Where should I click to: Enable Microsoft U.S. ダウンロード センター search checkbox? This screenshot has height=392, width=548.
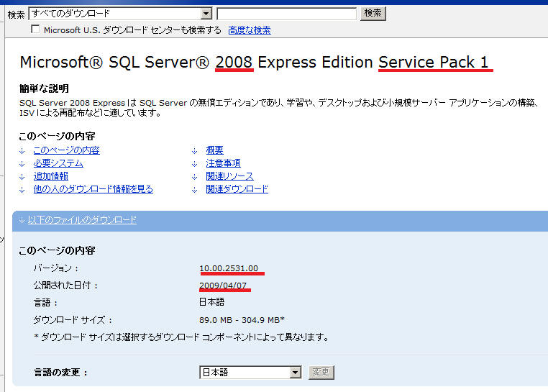[35, 29]
